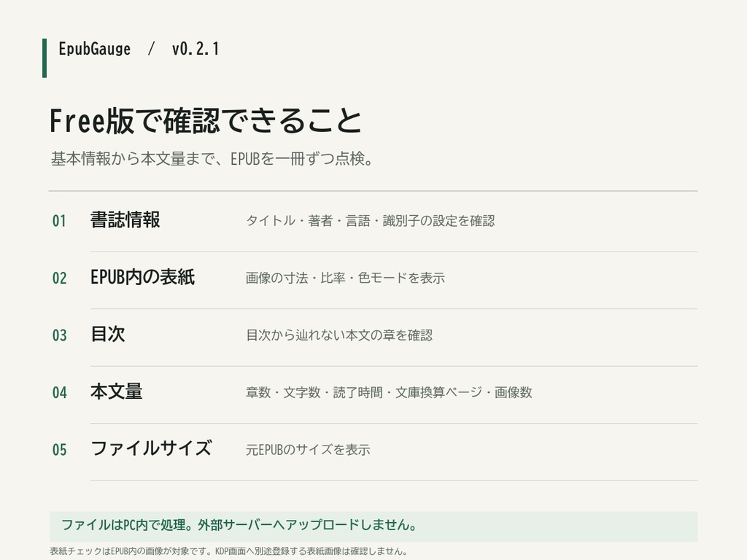Click the v0.2.1 version label
747x560 pixels.
tap(196, 49)
